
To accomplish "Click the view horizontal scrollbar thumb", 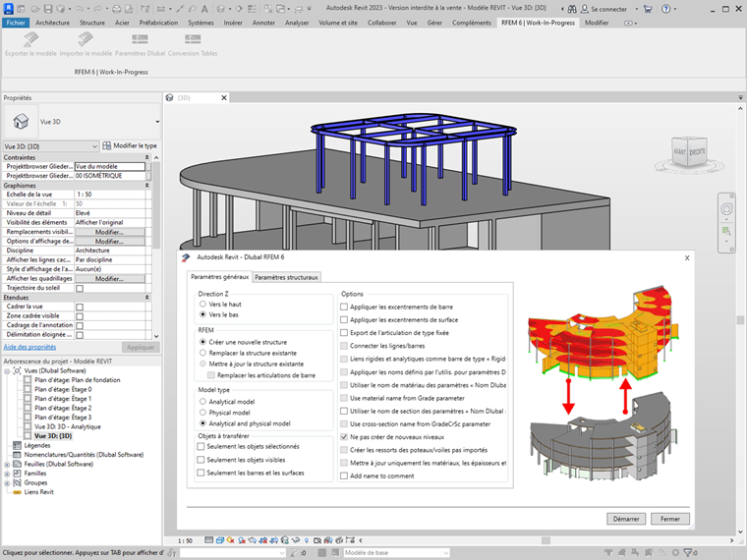I will 546,540.
